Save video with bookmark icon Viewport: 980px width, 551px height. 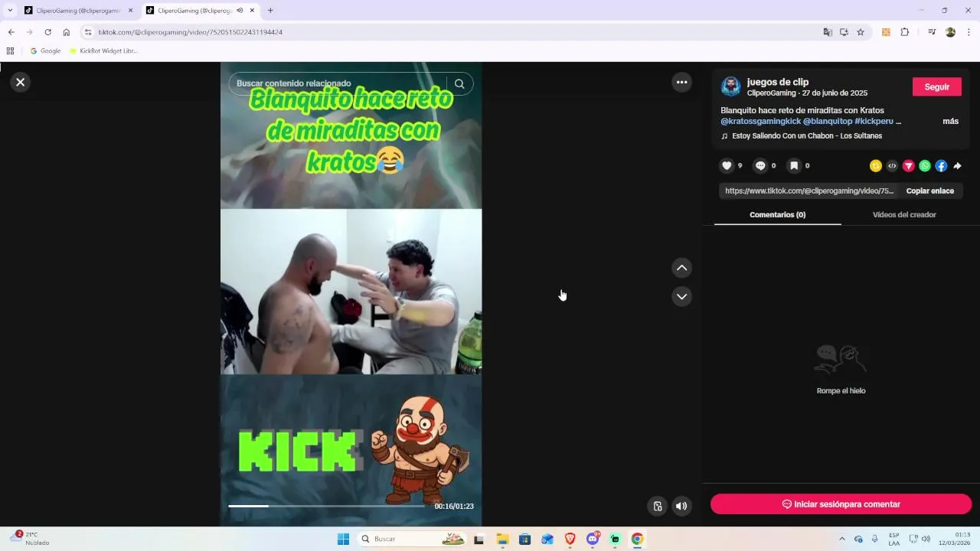pos(794,165)
